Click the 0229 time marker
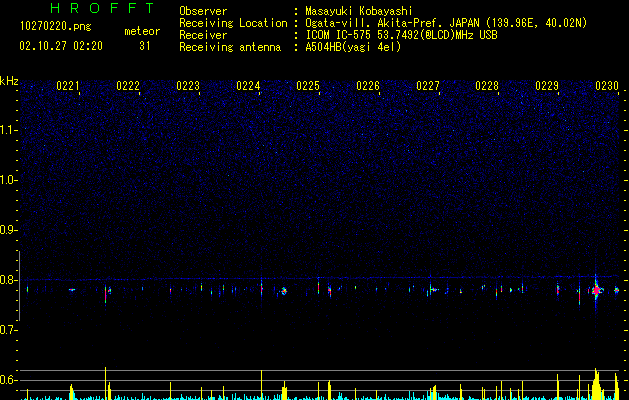Screen dimensions: 629x400 (x=547, y=86)
